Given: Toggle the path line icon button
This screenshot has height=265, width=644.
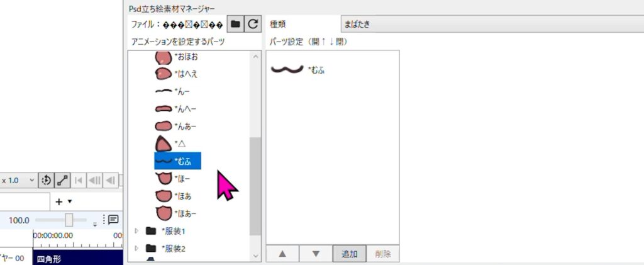Looking at the screenshot, I should click(63, 180).
